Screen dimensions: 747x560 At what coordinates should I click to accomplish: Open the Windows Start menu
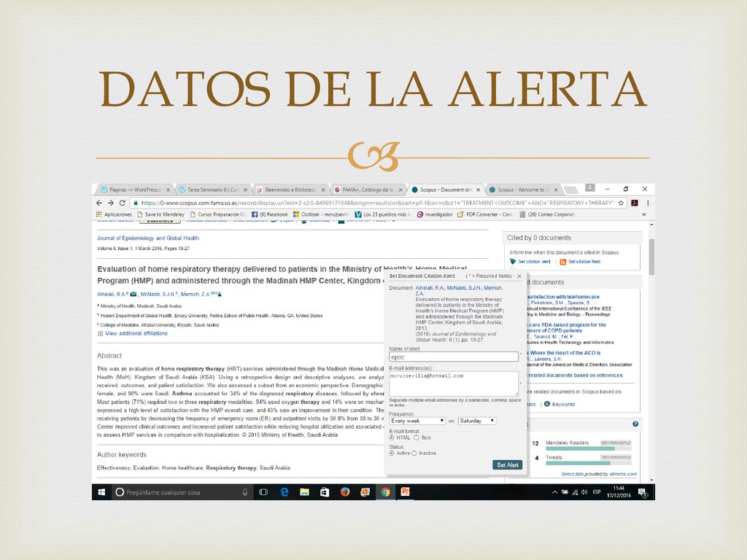[x=101, y=492]
